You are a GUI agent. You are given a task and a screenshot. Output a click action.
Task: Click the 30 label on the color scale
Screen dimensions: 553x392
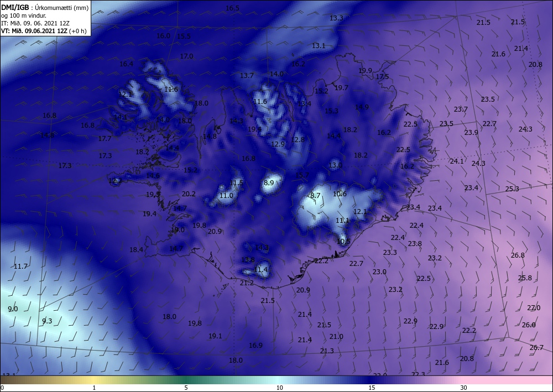[x=464, y=388]
